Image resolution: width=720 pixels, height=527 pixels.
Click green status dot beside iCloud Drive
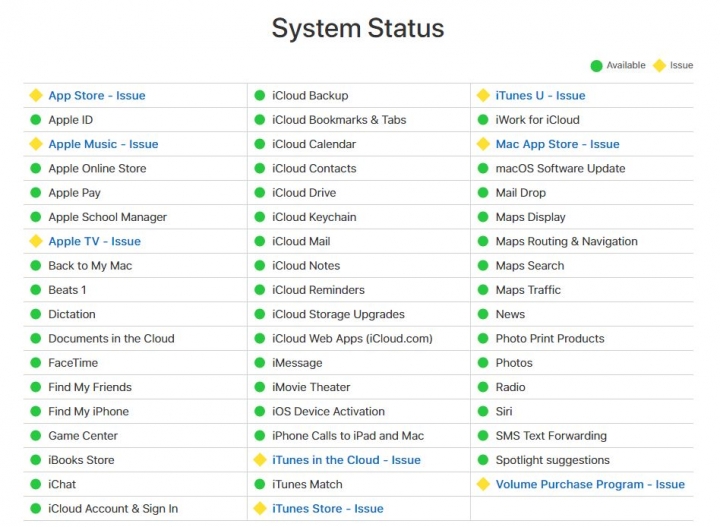point(260,193)
